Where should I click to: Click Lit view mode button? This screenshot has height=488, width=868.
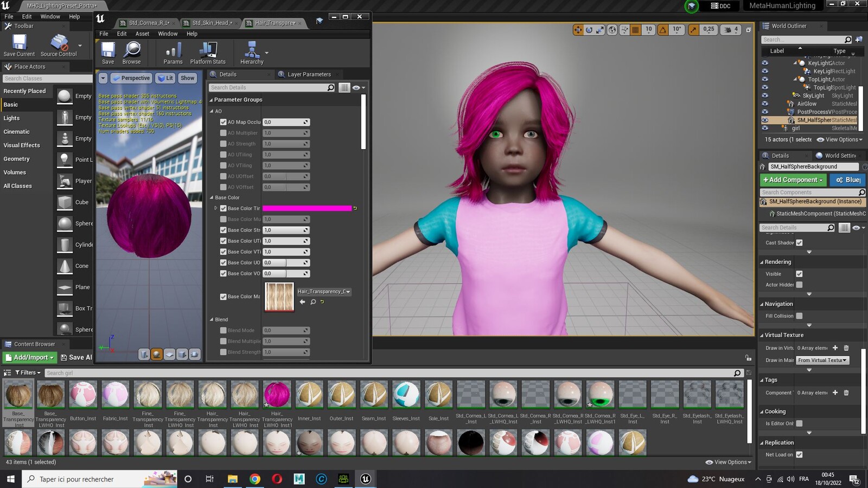[x=165, y=78]
